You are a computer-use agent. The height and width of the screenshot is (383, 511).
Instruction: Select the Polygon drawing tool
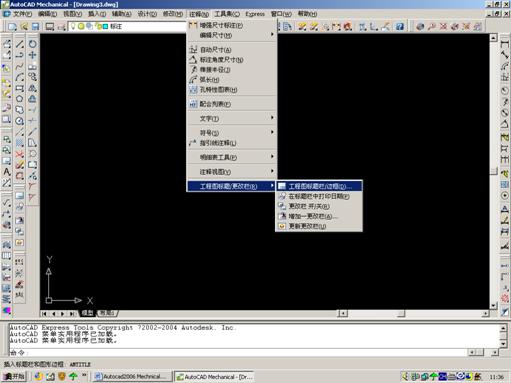click(x=20, y=99)
